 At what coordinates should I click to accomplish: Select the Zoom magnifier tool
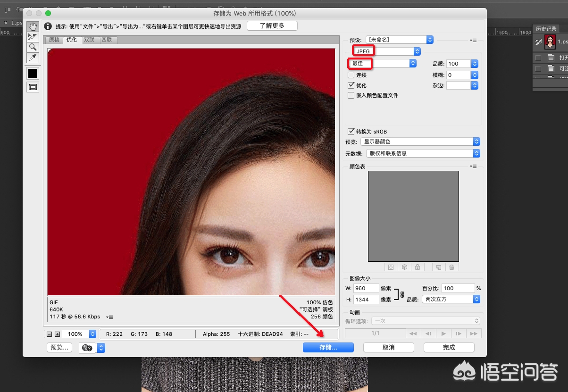[33, 47]
